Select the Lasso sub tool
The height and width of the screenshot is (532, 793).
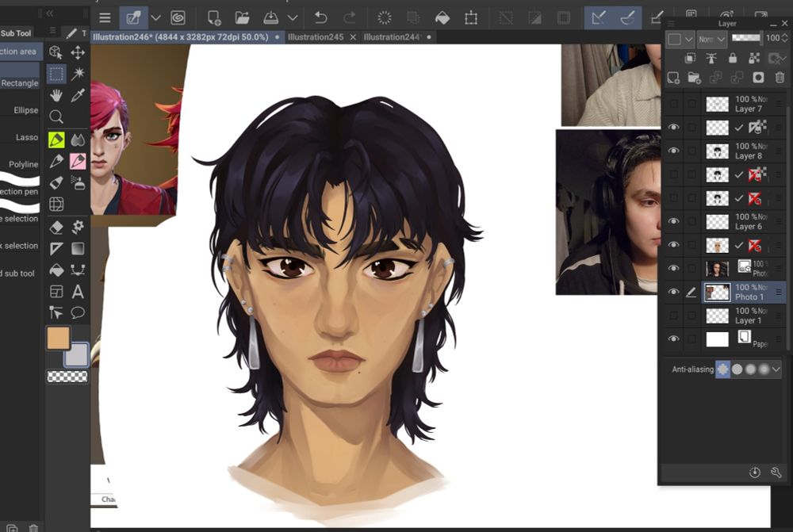pyautogui.click(x=26, y=137)
